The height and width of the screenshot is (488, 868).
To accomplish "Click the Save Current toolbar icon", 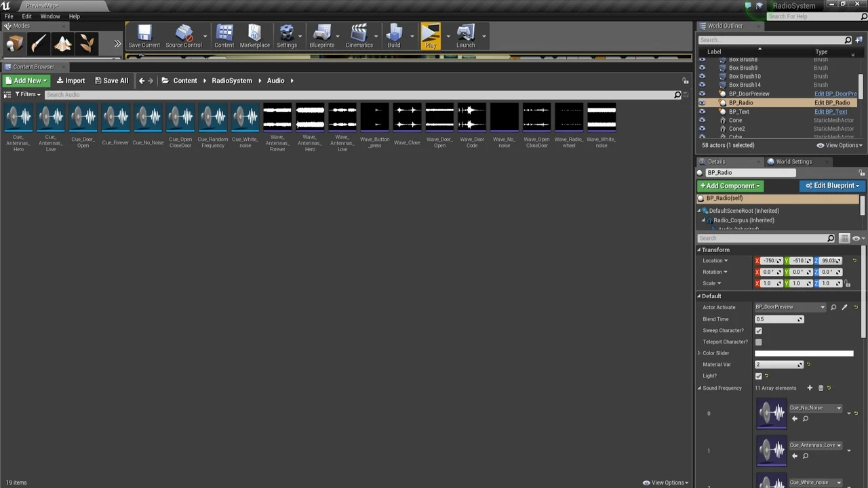I will point(144,35).
